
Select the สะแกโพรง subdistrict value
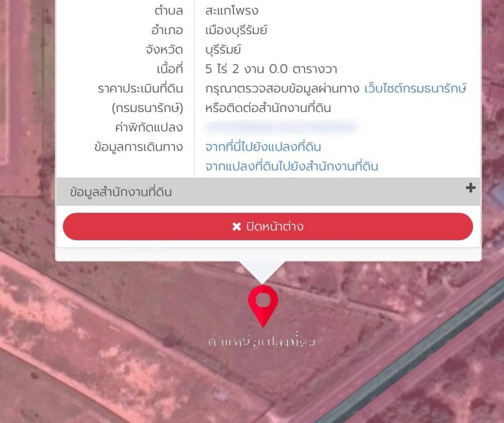[x=232, y=11]
